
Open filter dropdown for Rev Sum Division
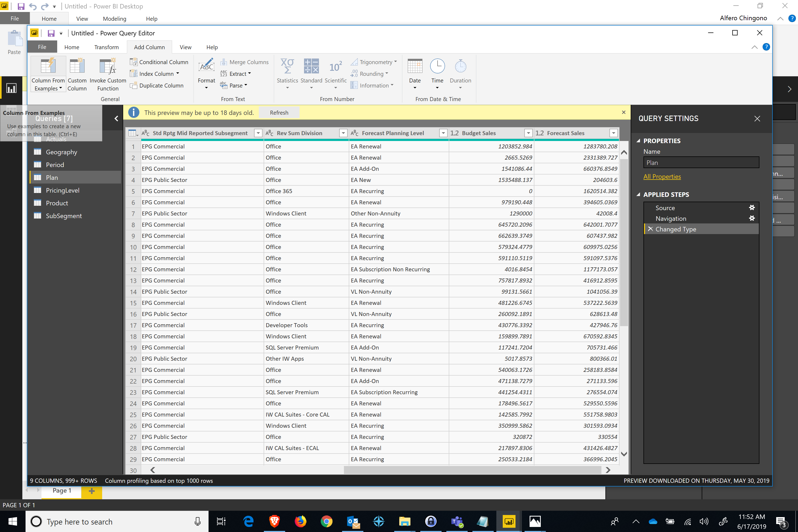pyautogui.click(x=343, y=133)
